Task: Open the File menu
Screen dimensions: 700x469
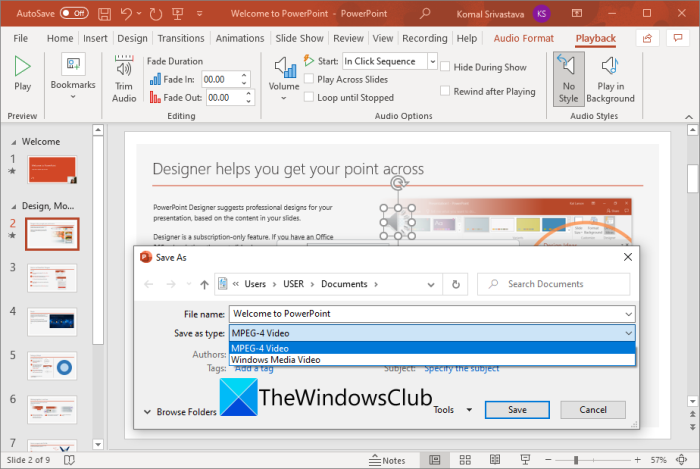Action: click(21, 38)
